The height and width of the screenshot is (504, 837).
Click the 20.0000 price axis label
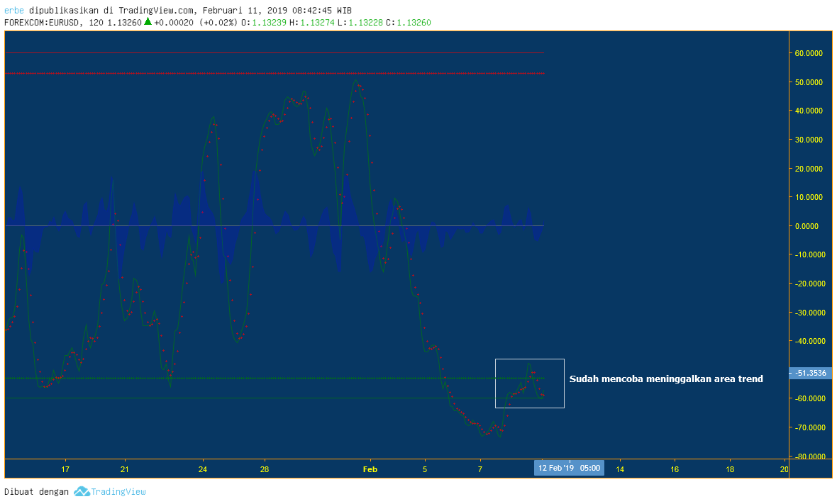pos(809,169)
